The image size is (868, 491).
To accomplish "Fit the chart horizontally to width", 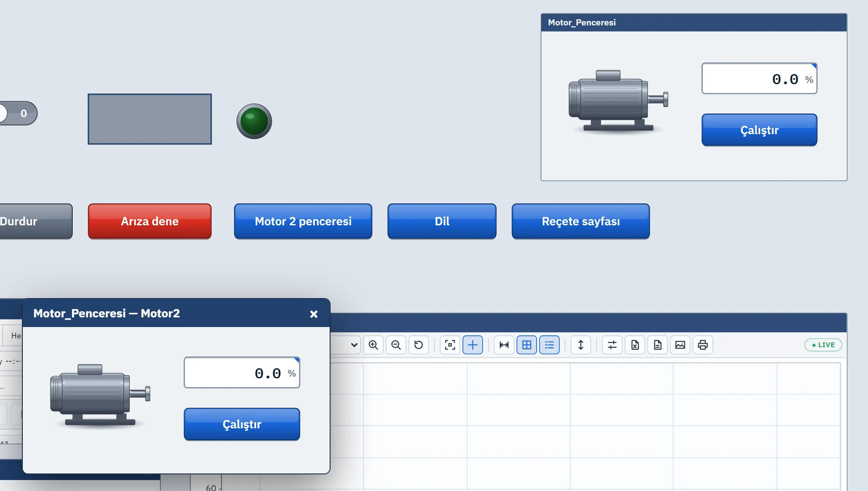I will click(x=504, y=345).
